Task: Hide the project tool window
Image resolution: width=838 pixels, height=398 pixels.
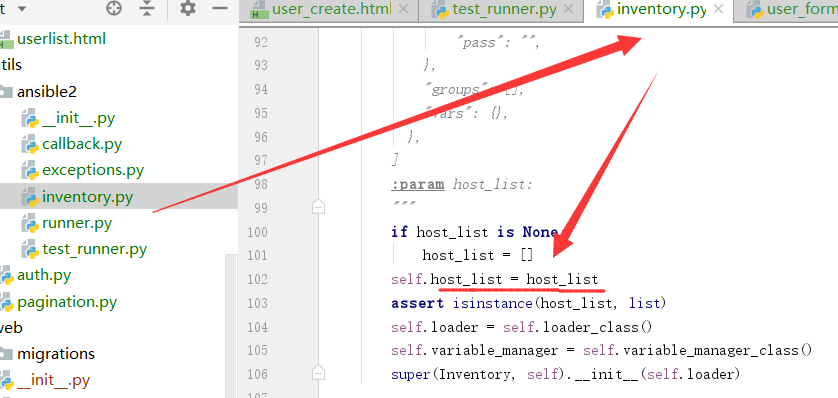Action: [220, 9]
